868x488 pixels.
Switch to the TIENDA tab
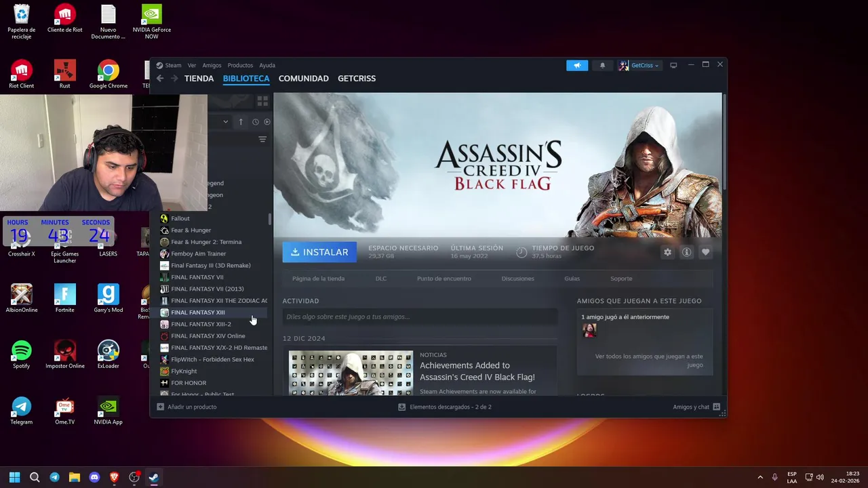coord(199,79)
